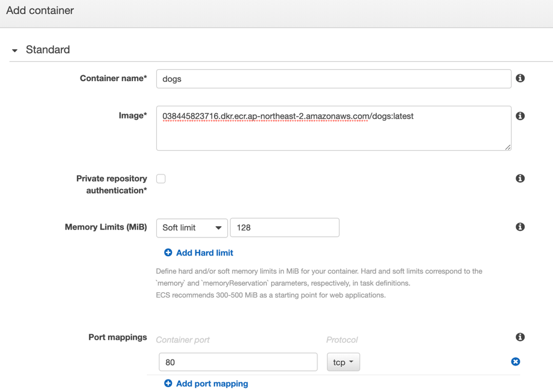
Task: Open info icon for Private repository authentication
Action: point(520,178)
